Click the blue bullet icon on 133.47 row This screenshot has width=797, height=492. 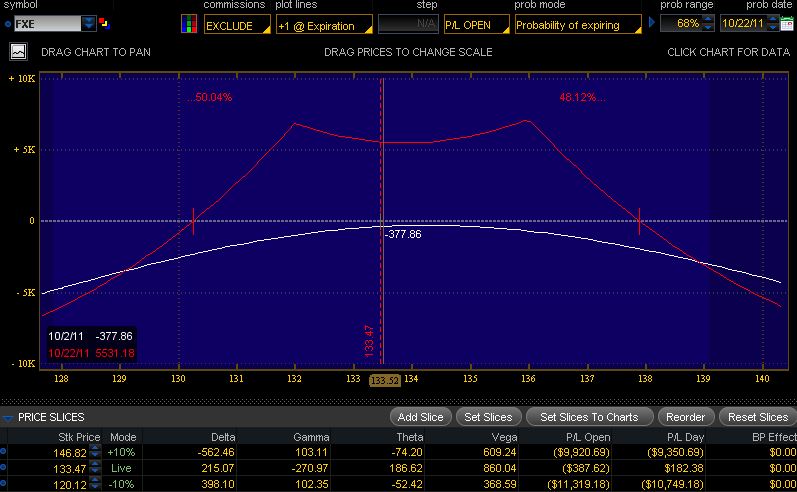[4, 468]
